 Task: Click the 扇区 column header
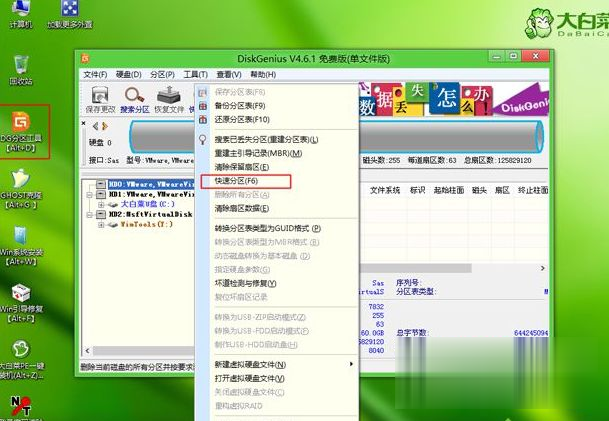502,190
